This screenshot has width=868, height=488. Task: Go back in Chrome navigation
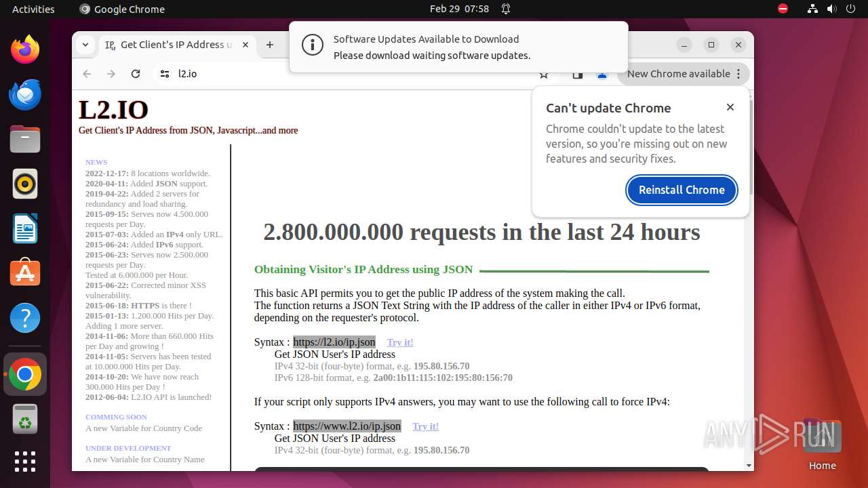click(x=87, y=74)
